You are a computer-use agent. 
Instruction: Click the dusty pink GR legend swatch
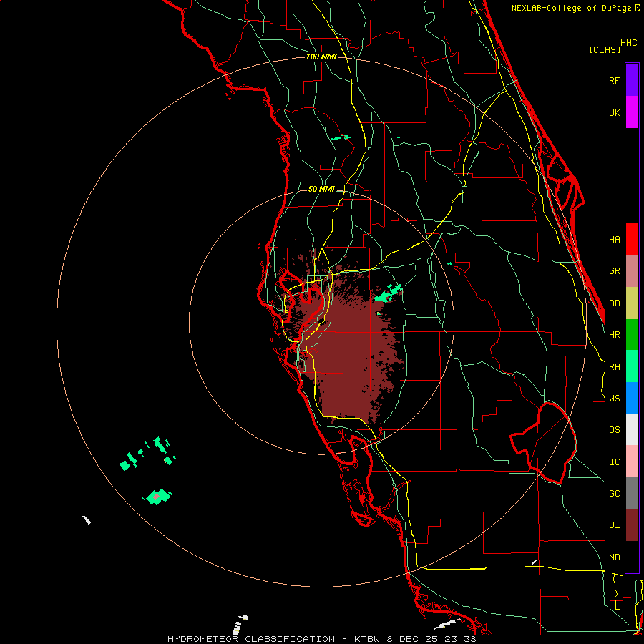[632, 271]
